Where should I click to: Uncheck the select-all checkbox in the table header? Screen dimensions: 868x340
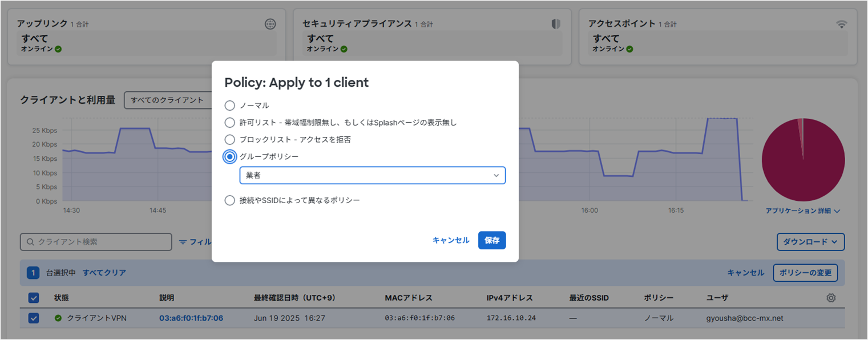(33, 297)
